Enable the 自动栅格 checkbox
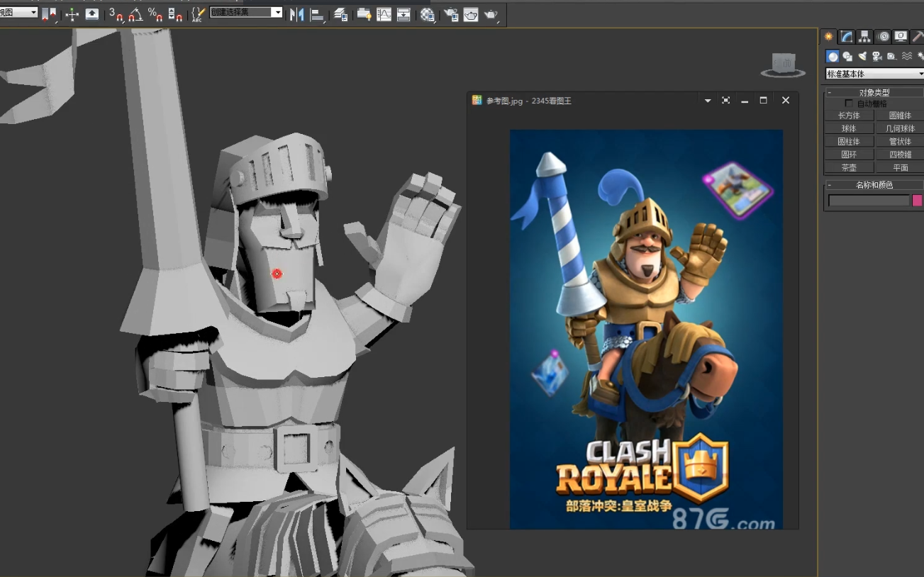 [849, 103]
